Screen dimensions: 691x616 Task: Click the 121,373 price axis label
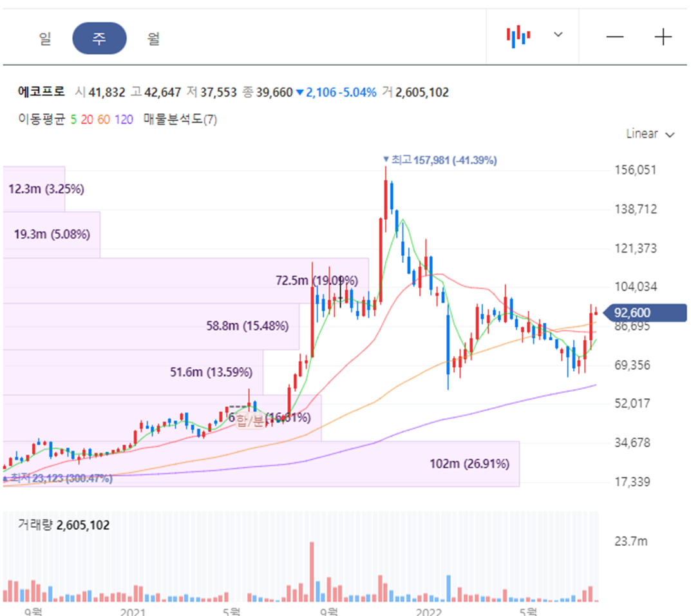636,248
